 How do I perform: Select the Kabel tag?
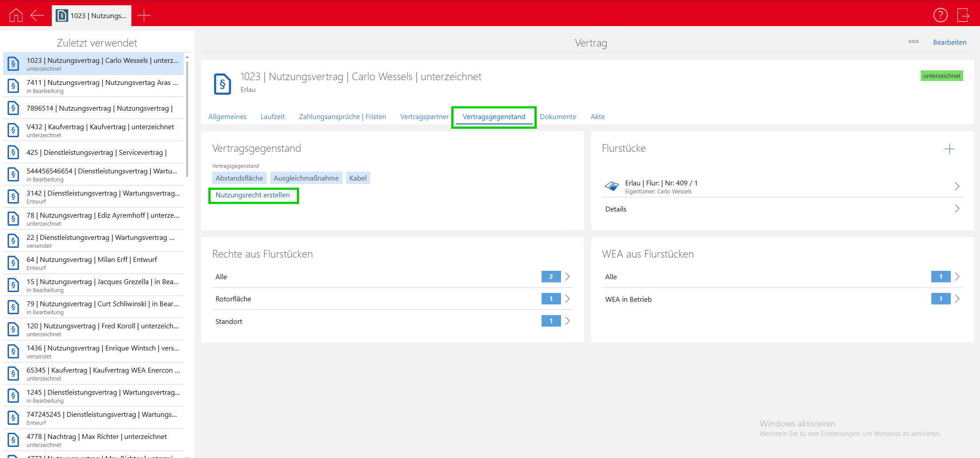point(357,178)
